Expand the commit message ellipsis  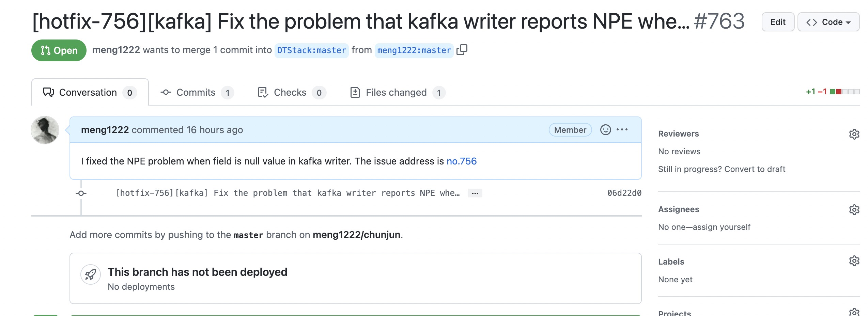475,193
